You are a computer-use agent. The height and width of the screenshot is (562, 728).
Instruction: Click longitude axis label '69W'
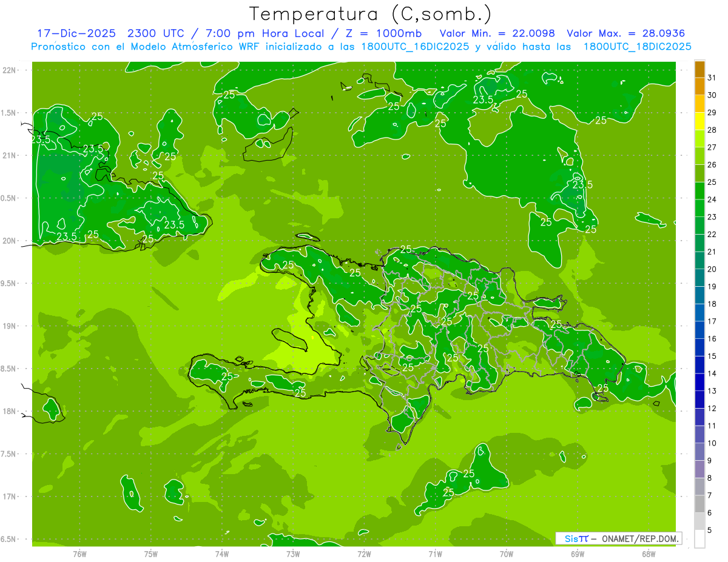tap(578, 554)
